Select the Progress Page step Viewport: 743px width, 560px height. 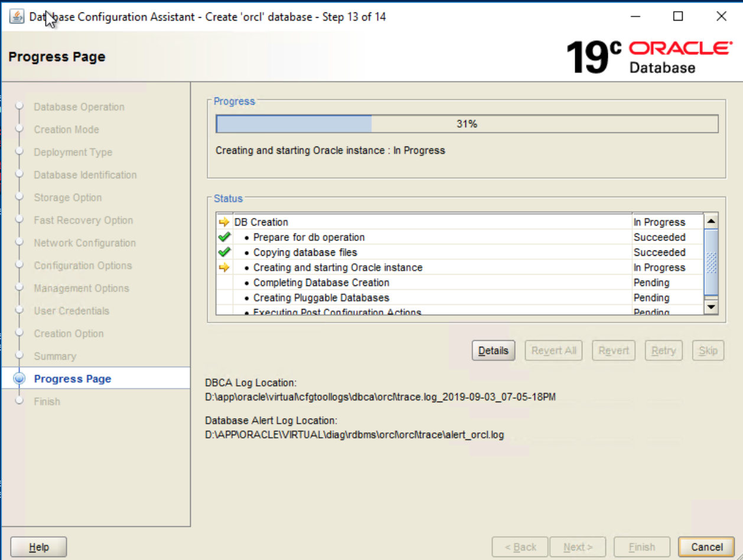73,379
